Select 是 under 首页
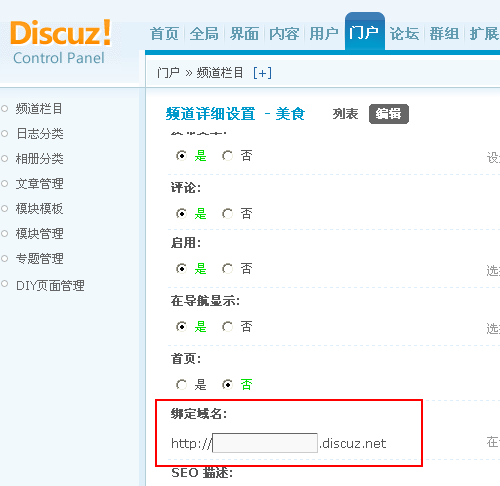This screenshot has height=486, width=500. (x=181, y=385)
